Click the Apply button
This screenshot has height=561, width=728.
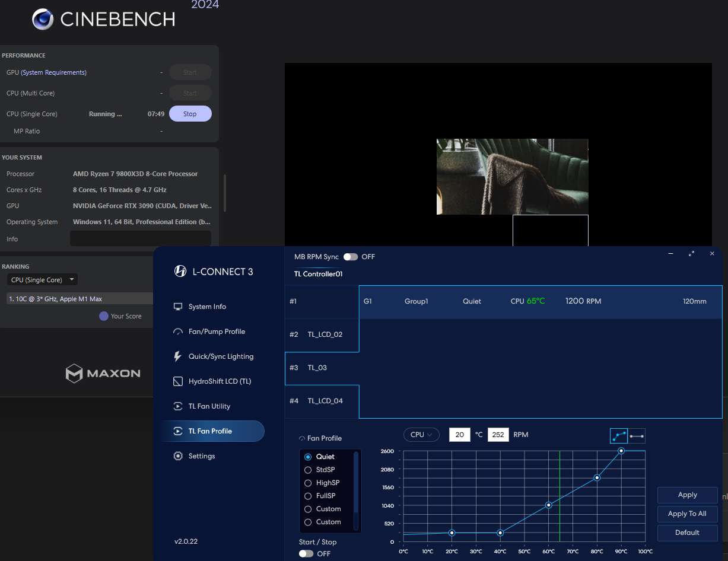687,495
